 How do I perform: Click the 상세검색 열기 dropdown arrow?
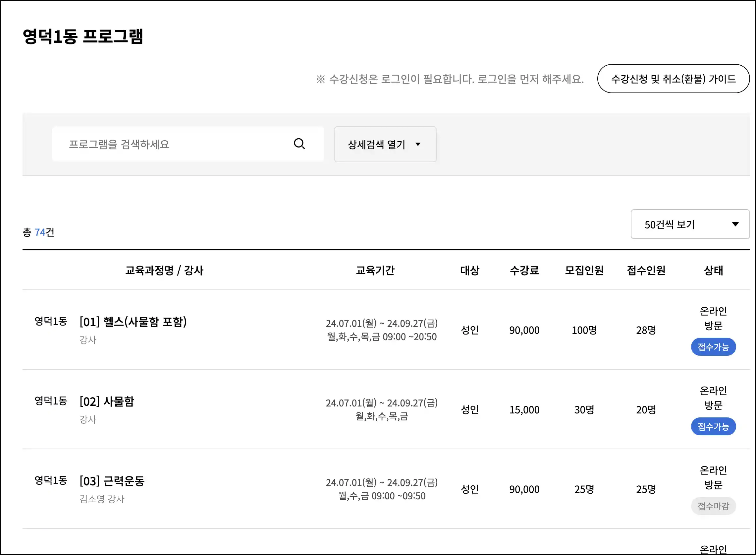(x=418, y=145)
